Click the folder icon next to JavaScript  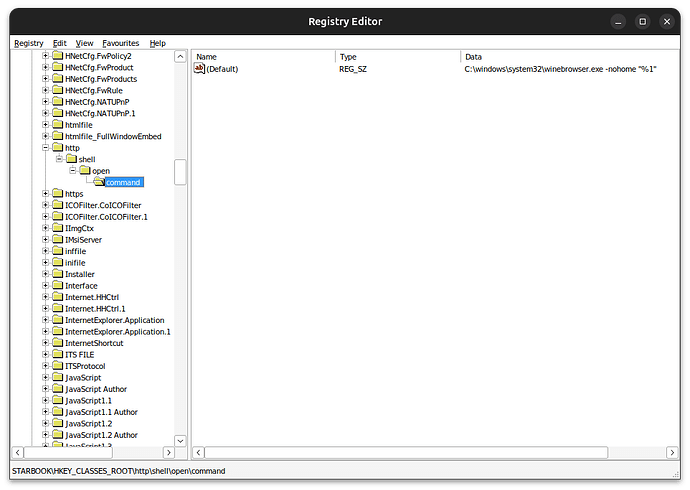57,378
